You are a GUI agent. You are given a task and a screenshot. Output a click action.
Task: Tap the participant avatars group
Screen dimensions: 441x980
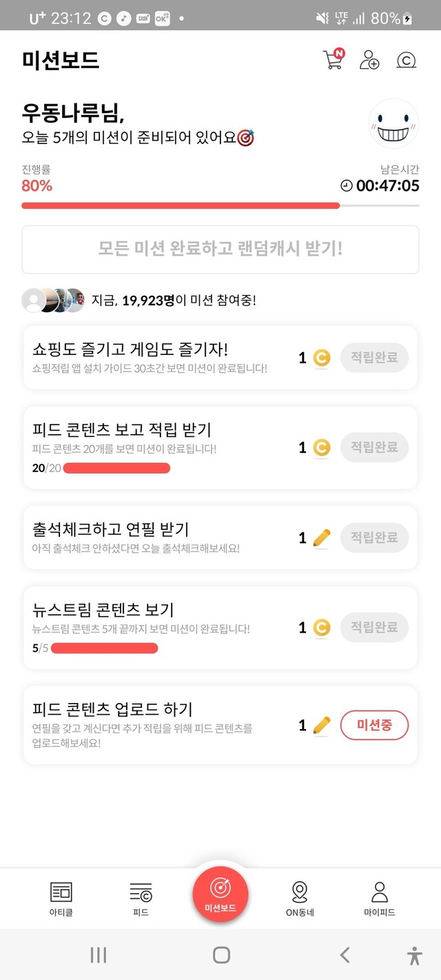53,300
